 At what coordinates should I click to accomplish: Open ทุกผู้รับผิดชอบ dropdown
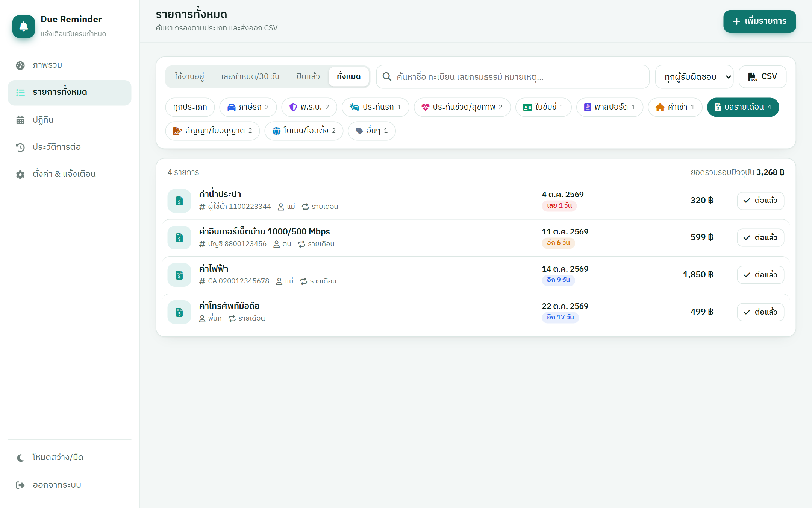694,77
